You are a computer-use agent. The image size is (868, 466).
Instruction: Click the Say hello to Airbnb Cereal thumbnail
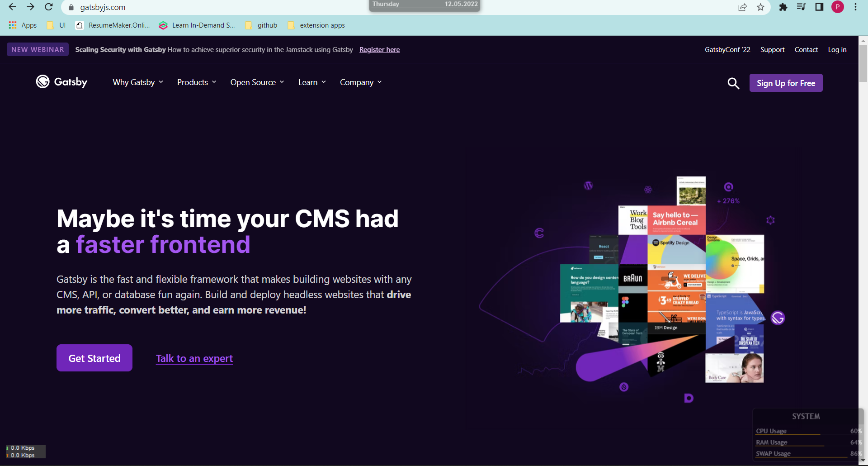(676, 220)
